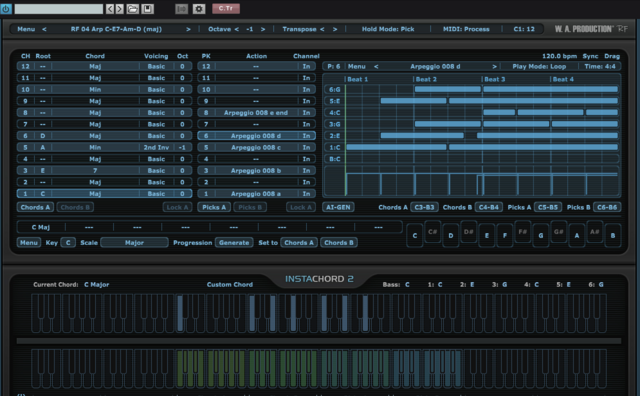
Task: Change row 5 voicing 2nd Inv
Action: 156,147
